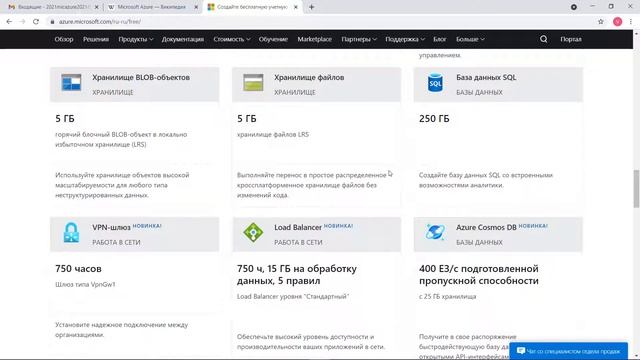Screen dimensions: 640x360
Task: Open a new browser tab
Action: point(311,7)
